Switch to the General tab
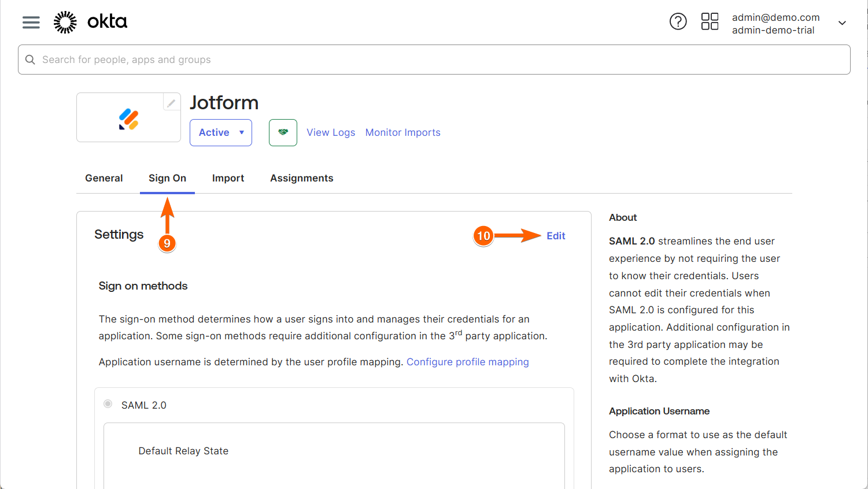Screen dimensions: 868x489 104,178
